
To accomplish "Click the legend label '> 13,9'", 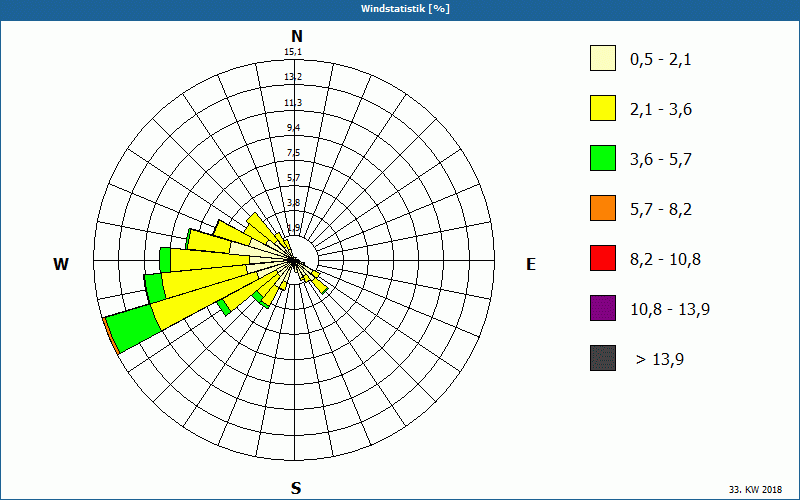I will click(x=660, y=360).
